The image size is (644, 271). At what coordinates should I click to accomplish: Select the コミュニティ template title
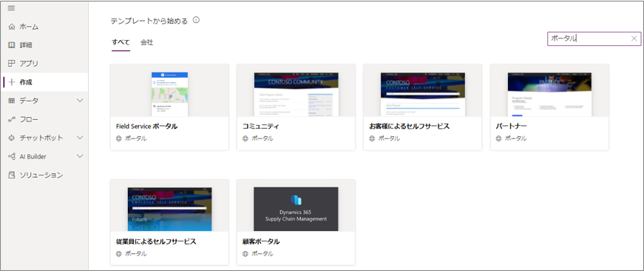[261, 127]
